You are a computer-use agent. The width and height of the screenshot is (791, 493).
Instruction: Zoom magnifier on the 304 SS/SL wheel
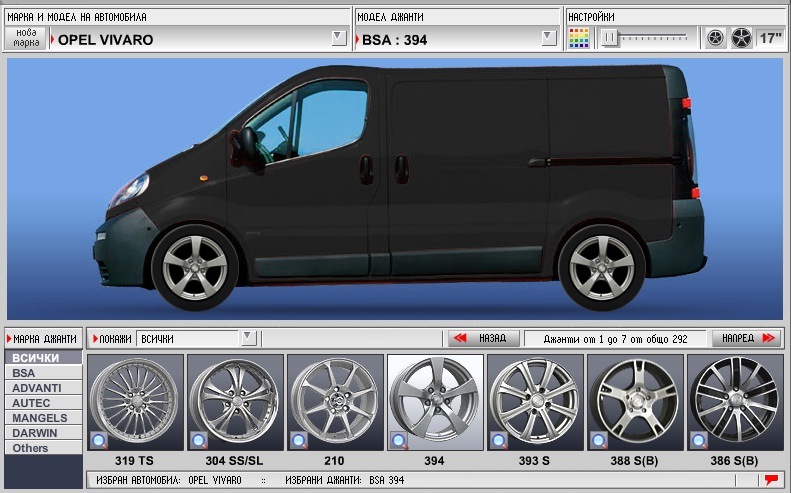click(199, 440)
